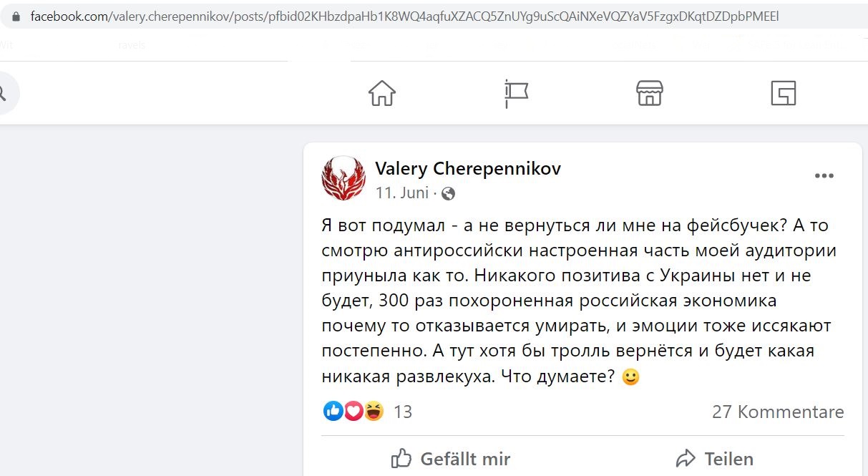868x476 pixels.
Task: Click the laughing Haha reaction icon
Action: [374, 411]
